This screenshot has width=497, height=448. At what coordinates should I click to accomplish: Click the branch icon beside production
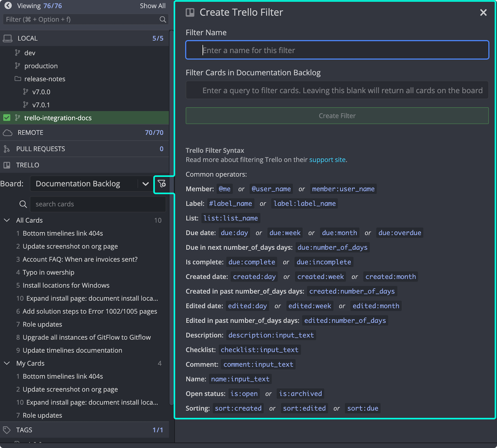pos(18,66)
